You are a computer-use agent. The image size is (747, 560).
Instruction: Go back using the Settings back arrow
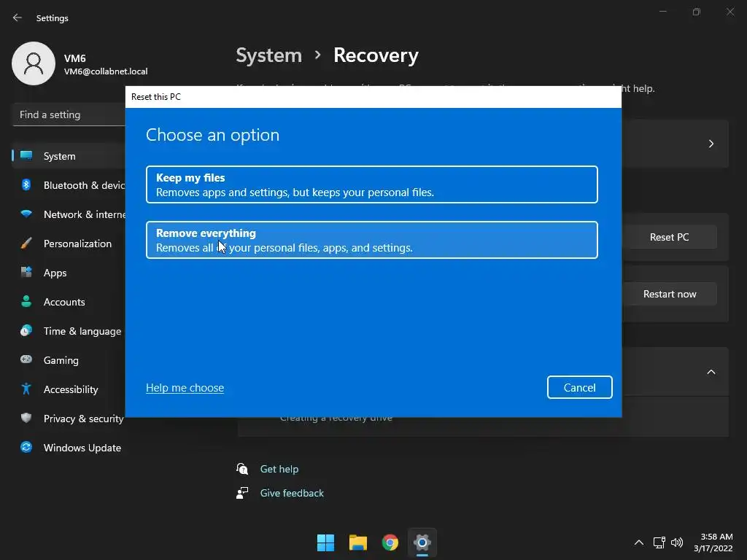(18, 17)
